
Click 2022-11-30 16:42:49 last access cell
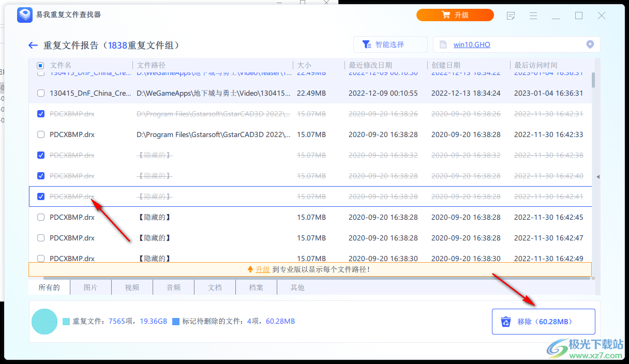pos(548,259)
